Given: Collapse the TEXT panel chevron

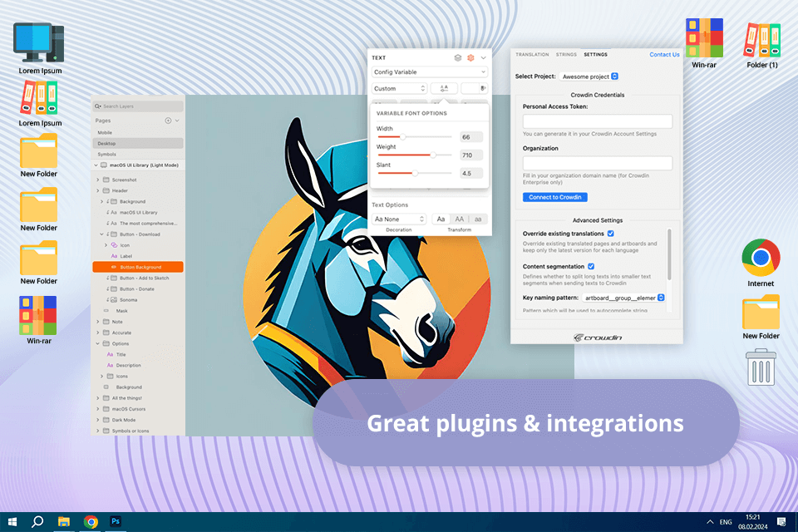Looking at the screenshot, I should tap(484, 58).
